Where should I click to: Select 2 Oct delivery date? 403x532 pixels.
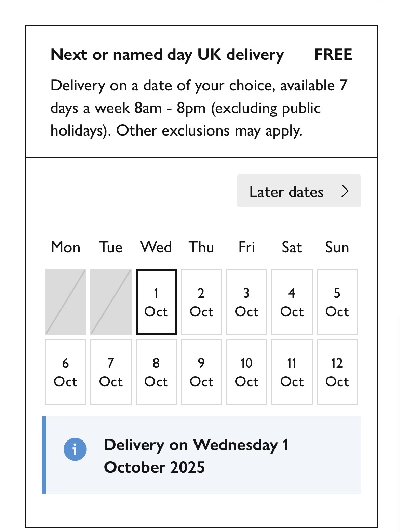(201, 302)
